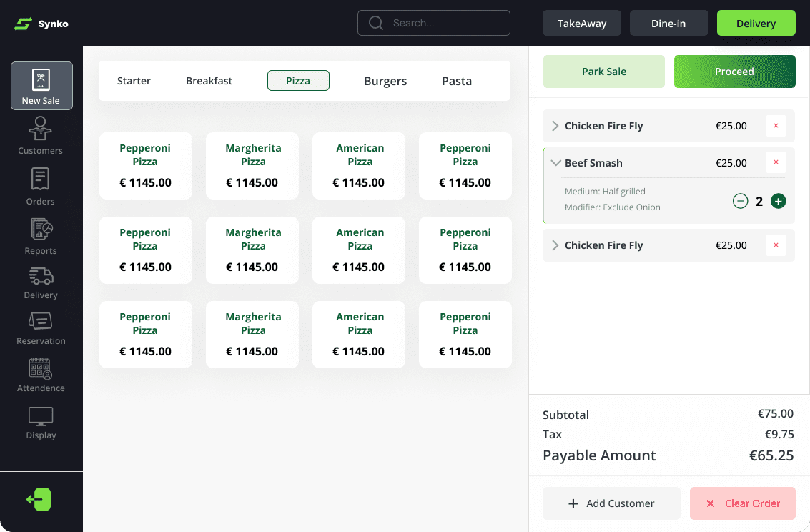Click the Proceed button
The image size is (810, 532).
(735, 72)
